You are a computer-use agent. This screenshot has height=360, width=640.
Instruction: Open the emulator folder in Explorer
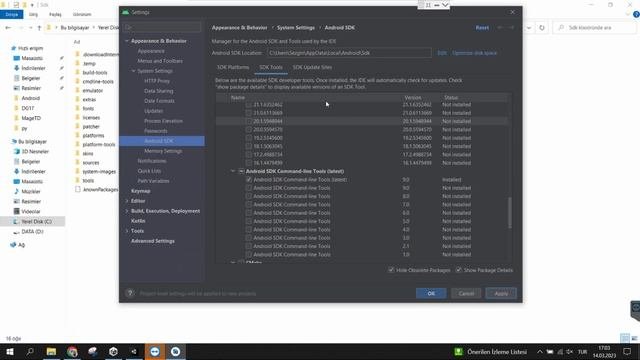93,90
